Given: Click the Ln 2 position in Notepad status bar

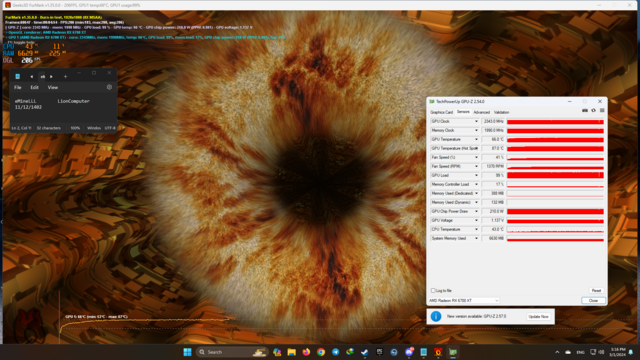Looking at the screenshot, I should point(21,128).
